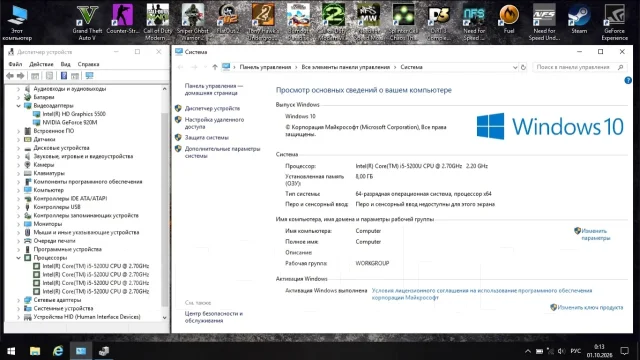640x360 pixels.
Task: Open the Microsoft license agreement terms link
Action: [482, 294]
